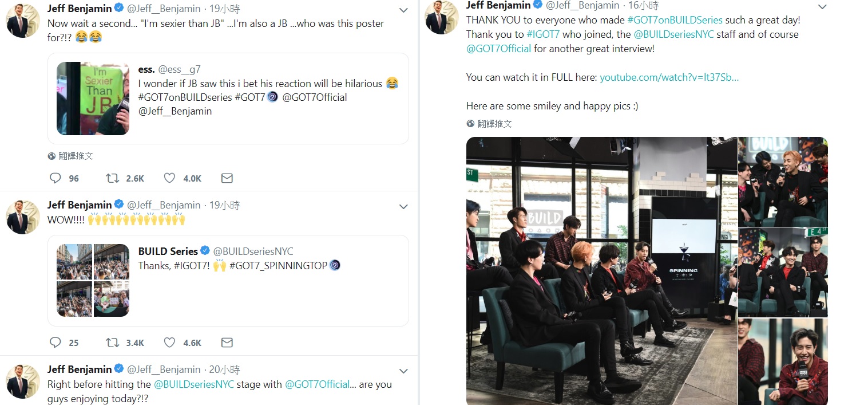The height and width of the screenshot is (405, 868).
Task: Open the chevron menu on the WOW!!!! tweet
Action: [403, 207]
